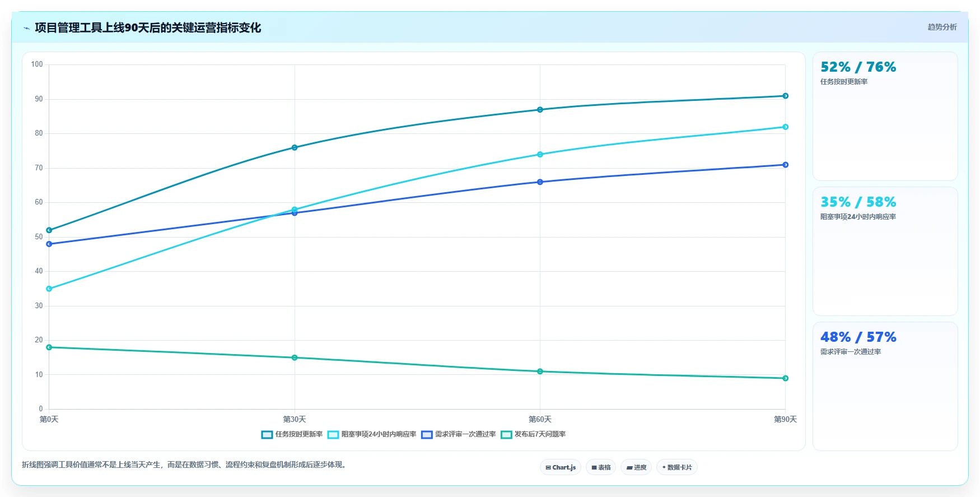Select 阻塞事项24小时内响应率 data point at 第60天
980x497 pixels.
click(x=540, y=155)
